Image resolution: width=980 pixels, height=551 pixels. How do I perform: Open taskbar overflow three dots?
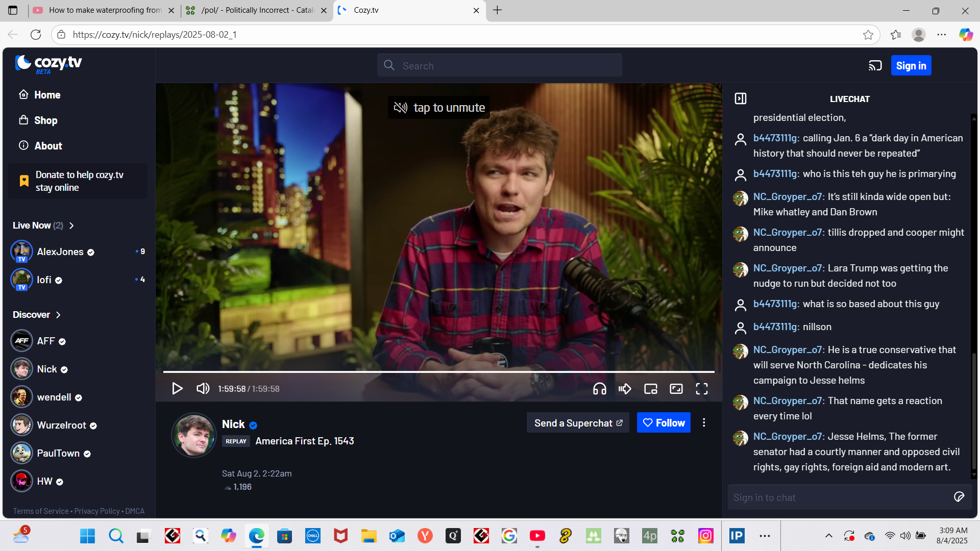point(765,536)
